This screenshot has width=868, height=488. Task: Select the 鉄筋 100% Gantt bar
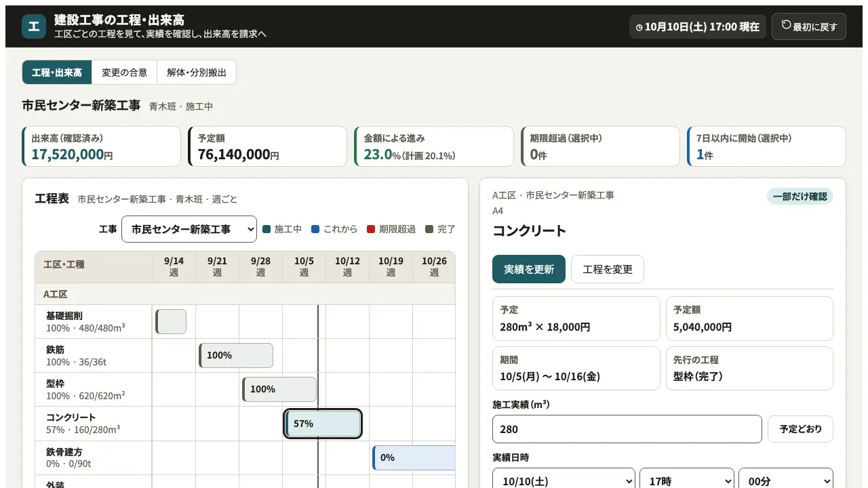[x=236, y=356]
